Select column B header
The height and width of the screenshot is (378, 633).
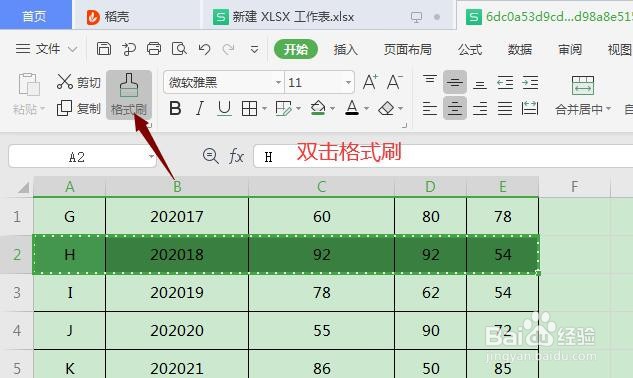point(177,187)
